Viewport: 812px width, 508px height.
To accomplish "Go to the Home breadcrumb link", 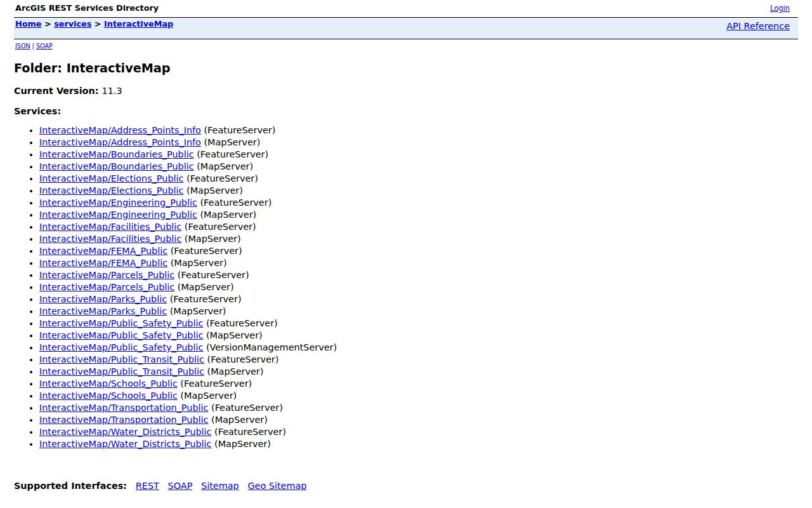I will coord(28,24).
